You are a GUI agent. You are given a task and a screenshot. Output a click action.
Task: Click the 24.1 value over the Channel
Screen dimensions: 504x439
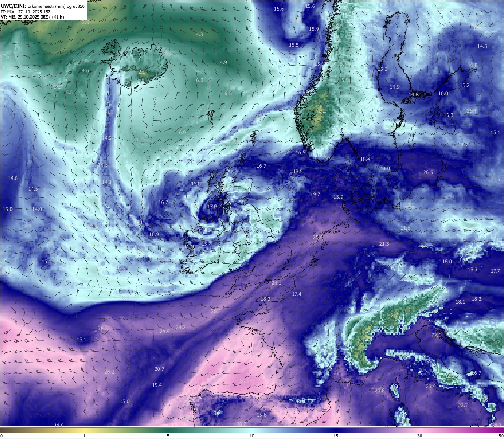tap(276, 283)
